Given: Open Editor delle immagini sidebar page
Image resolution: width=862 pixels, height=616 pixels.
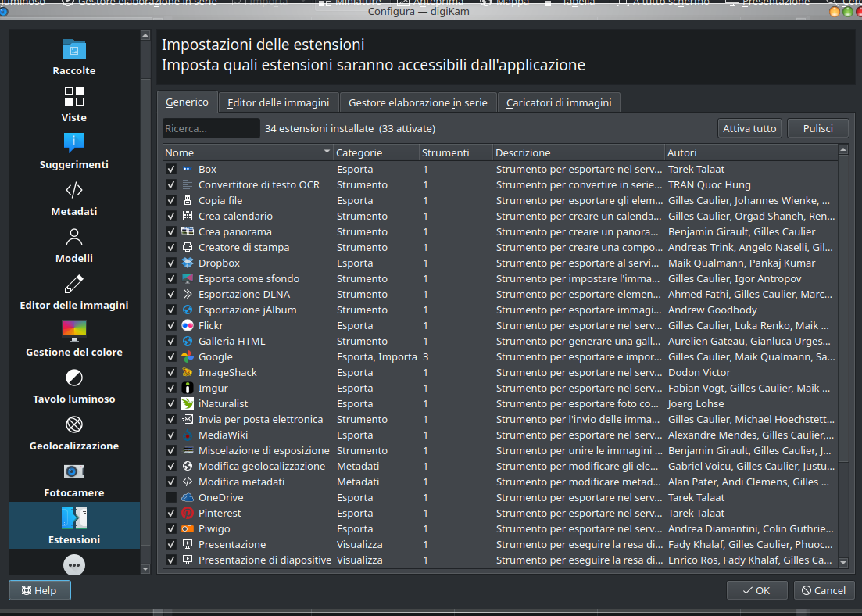Looking at the screenshot, I should pyautogui.click(x=74, y=292).
